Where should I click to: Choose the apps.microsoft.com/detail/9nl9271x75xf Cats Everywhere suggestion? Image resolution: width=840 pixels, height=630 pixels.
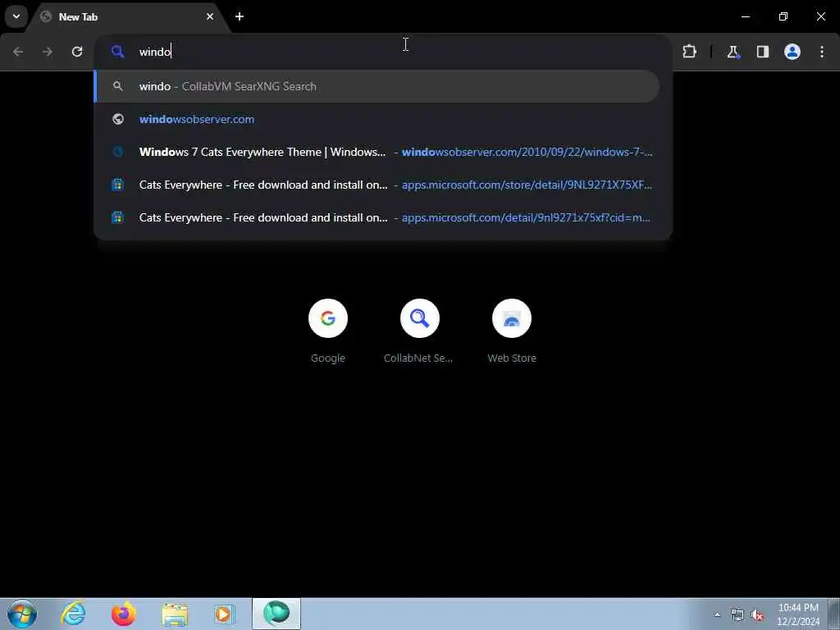click(x=377, y=217)
